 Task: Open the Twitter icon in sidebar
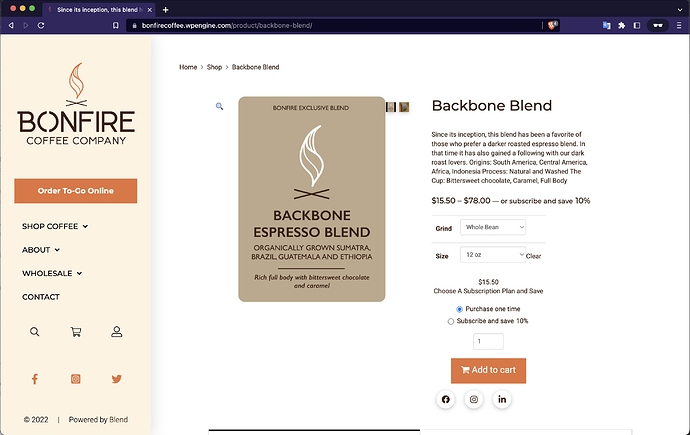[x=117, y=379]
